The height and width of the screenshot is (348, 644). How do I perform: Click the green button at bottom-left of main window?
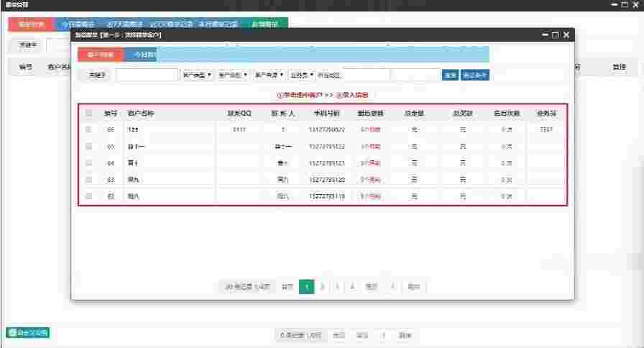tap(28, 332)
